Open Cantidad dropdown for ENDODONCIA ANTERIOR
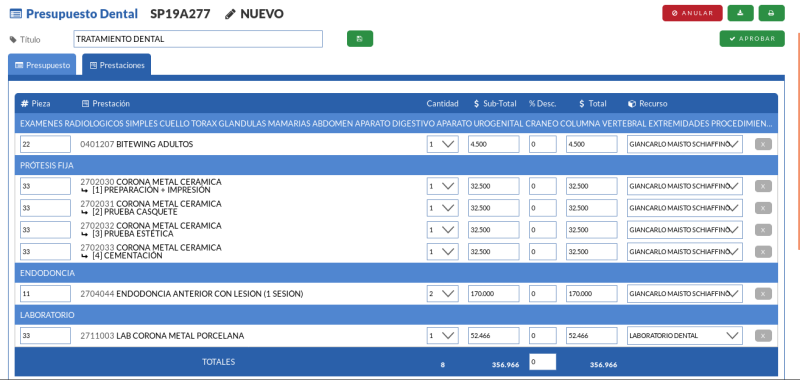This screenshot has width=800, height=380. pos(442,294)
